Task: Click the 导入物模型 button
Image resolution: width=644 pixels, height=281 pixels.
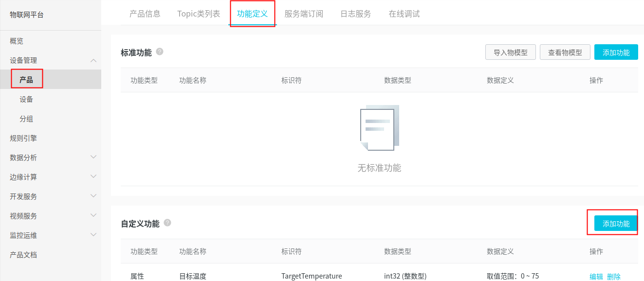Action: 511,52
